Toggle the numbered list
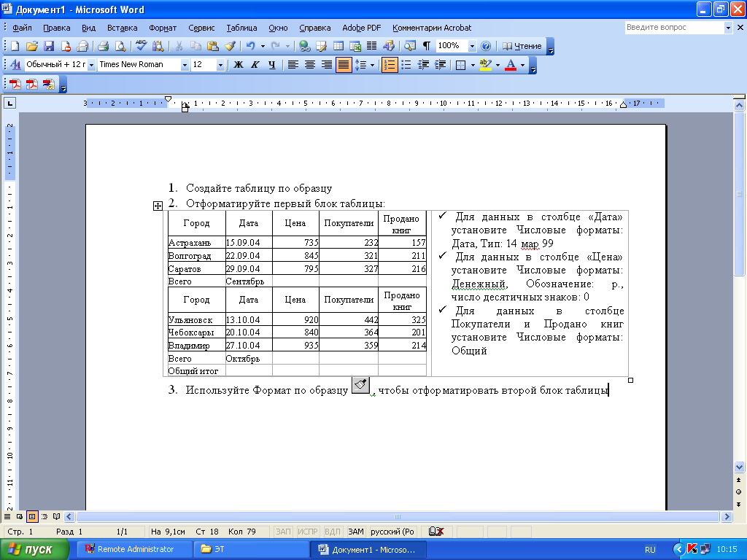Image resolution: width=747 pixels, height=560 pixels. click(x=390, y=65)
